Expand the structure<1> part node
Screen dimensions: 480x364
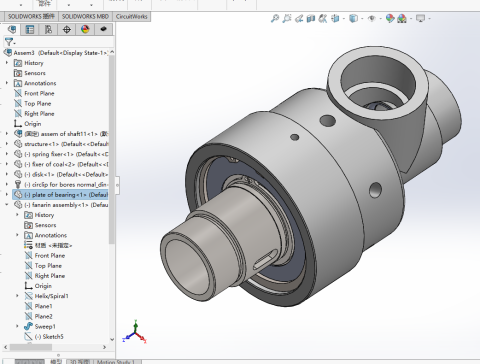[7, 144]
